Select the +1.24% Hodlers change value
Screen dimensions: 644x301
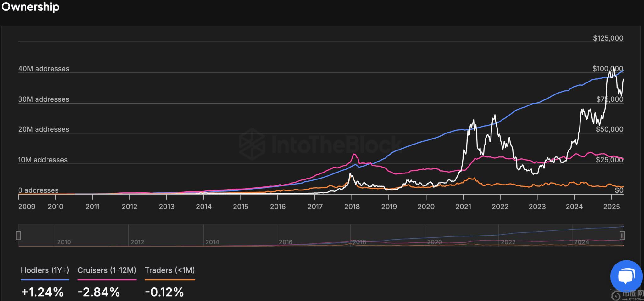pos(42,292)
